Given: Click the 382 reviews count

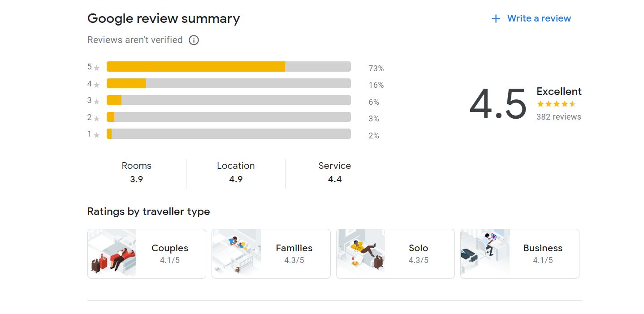Looking at the screenshot, I should click(559, 117).
